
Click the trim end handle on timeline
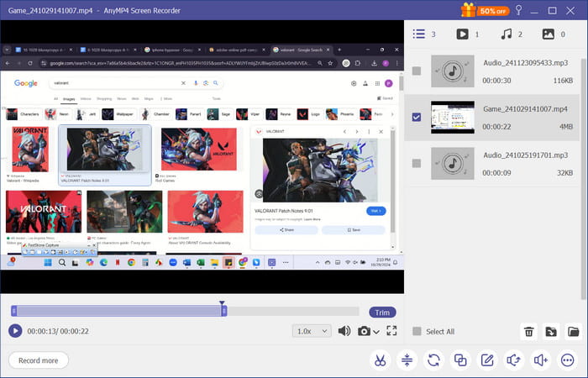224,311
